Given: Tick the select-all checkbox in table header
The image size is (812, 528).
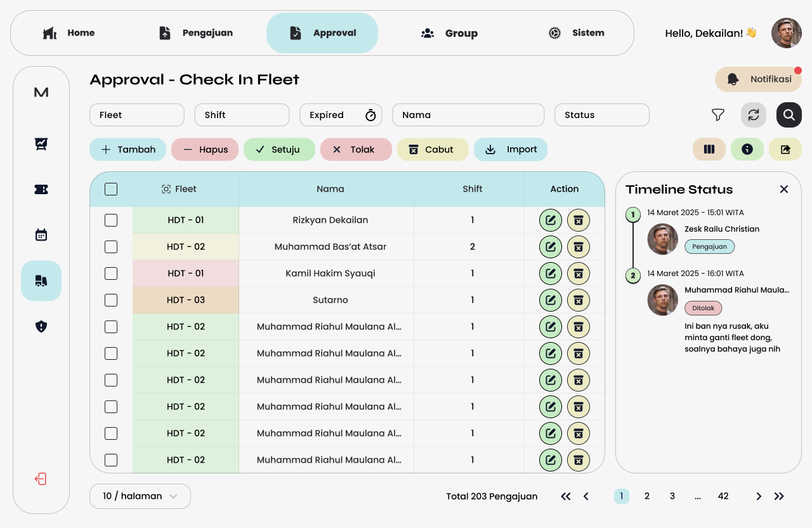Looking at the screenshot, I should pos(111,189).
